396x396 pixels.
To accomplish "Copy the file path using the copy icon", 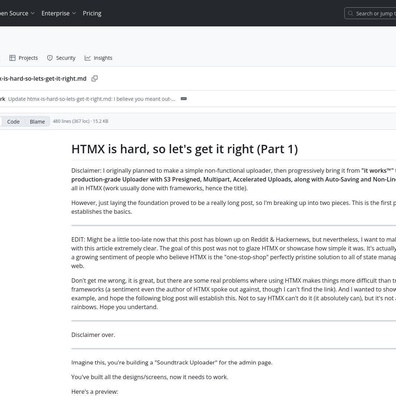I will (x=95, y=79).
